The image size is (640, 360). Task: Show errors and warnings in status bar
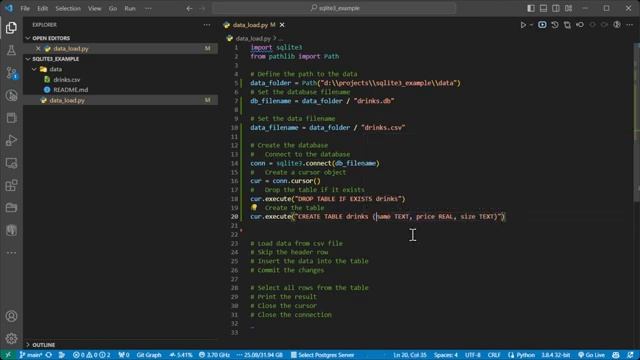91,355
